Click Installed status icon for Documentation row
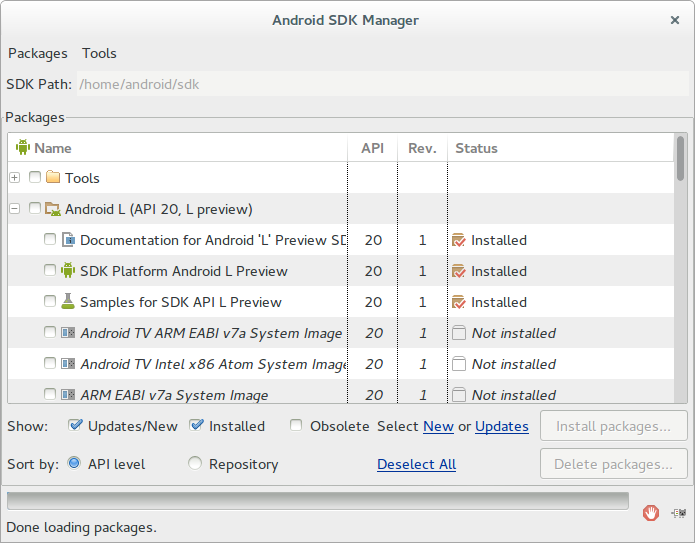 coord(459,240)
